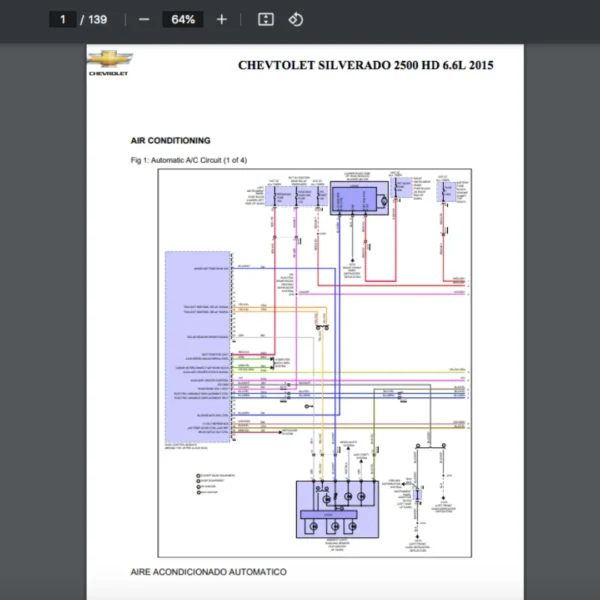
Task: Click the Chevrolet bowtie logo
Action: point(108,61)
